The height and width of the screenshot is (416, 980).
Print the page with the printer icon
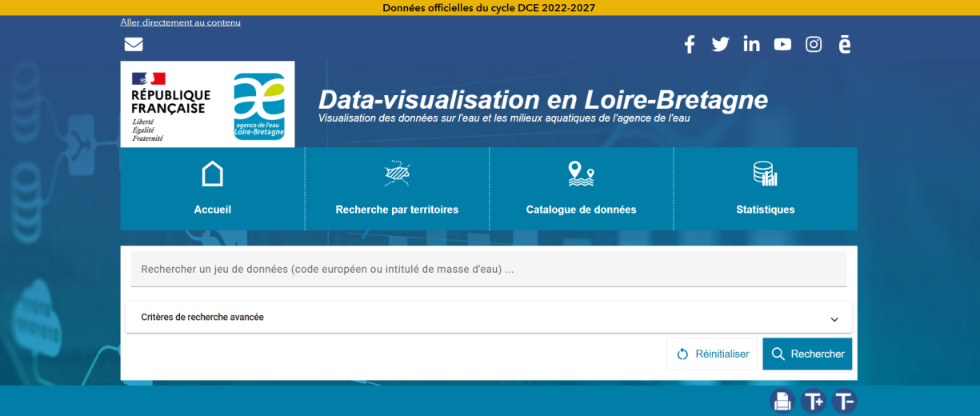(x=782, y=401)
